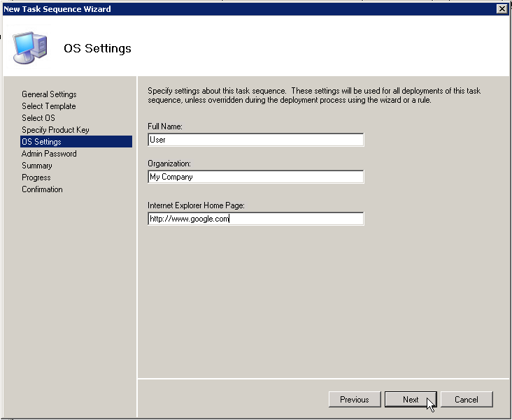Switch to Summary step in sidebar

coord(36,166)
